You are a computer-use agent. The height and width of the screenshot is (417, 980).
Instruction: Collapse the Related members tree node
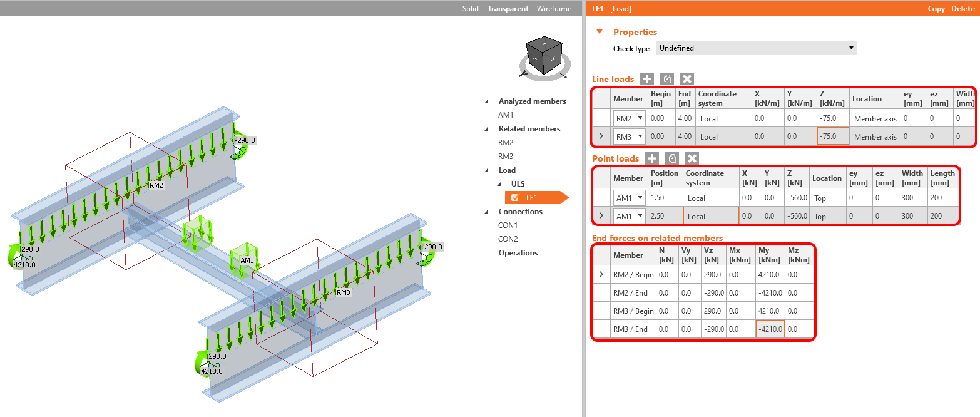(x=487, y=128)
